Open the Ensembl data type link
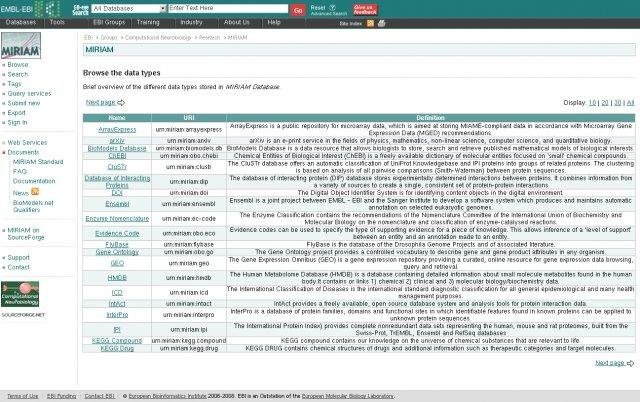The image size is (640, 402). 117,204
